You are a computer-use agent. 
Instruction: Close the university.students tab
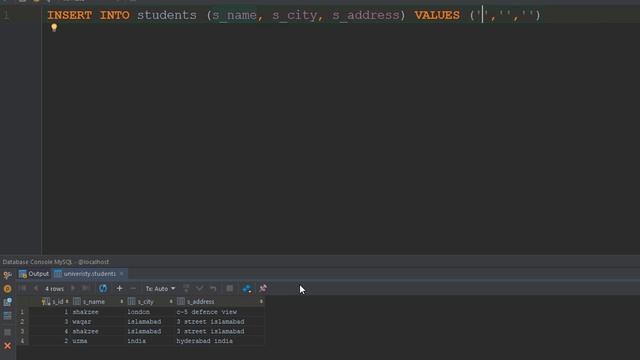coord(122,274)
